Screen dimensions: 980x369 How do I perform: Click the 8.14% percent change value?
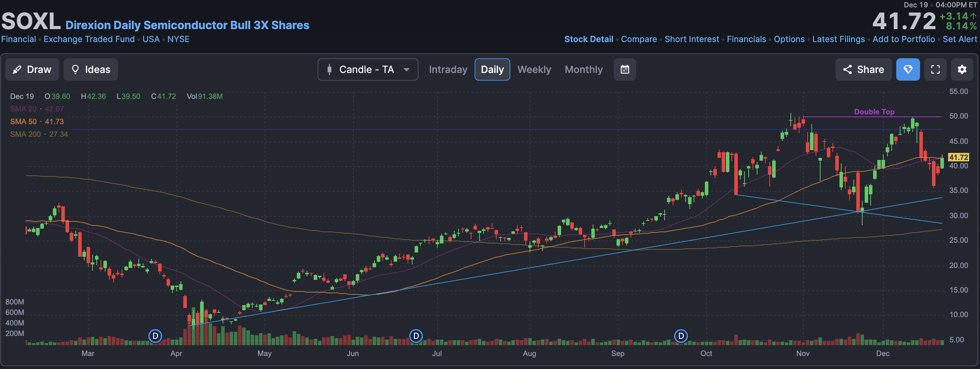(x=961, y=26)
